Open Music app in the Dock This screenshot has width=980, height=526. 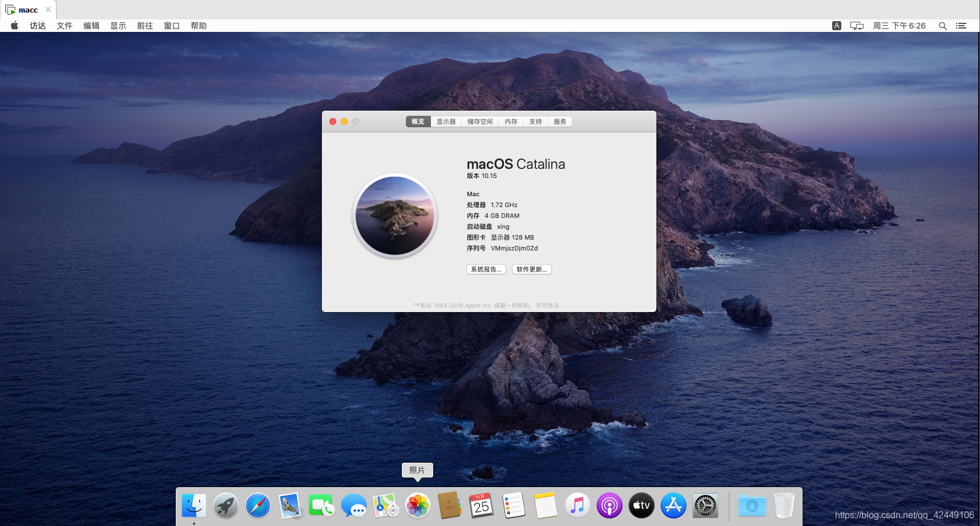[578, 505]
